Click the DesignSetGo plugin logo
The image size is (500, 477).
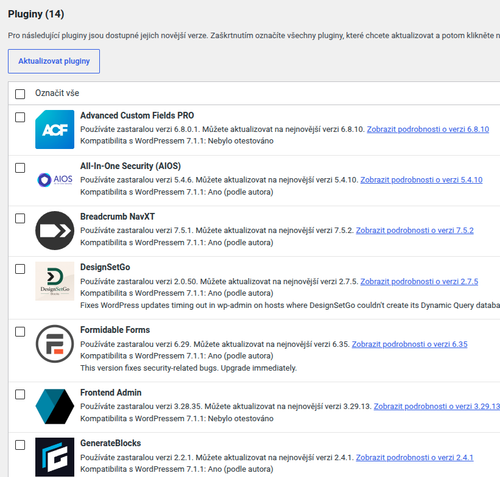pyautogui.click(x=55, y=281)
